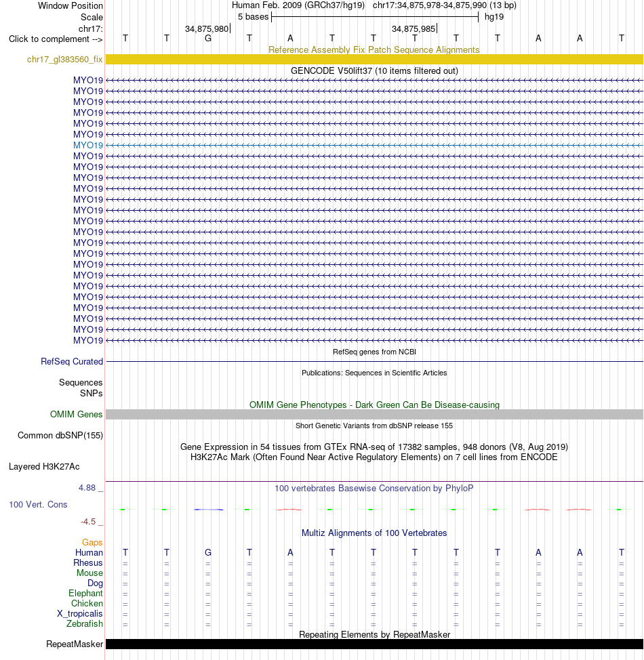Click the 34,875,985 position marker

tap(414, 28)
